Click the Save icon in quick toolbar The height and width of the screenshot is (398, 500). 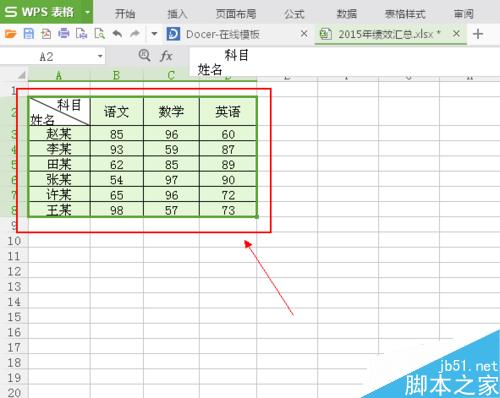(29, 34)
